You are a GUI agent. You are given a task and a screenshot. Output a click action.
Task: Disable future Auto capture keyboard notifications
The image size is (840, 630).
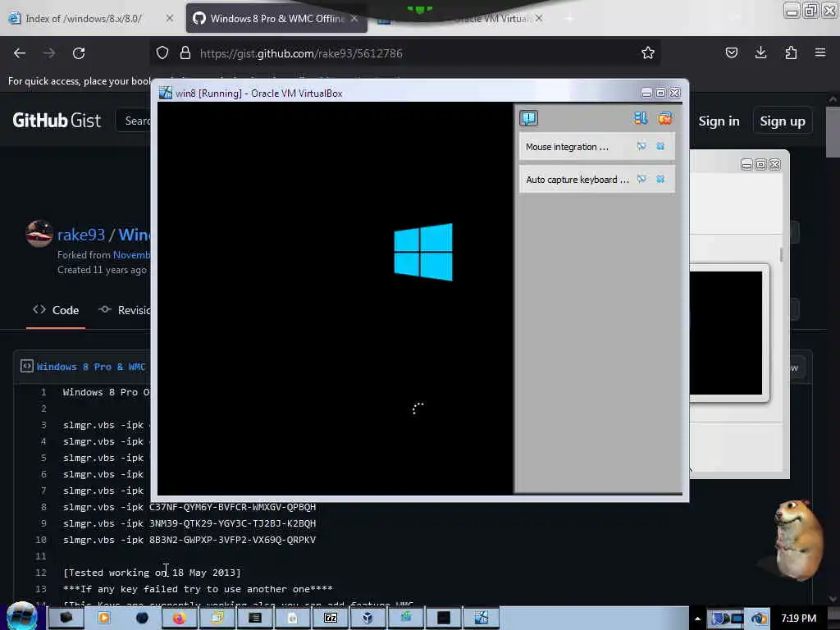coord(641,179)
